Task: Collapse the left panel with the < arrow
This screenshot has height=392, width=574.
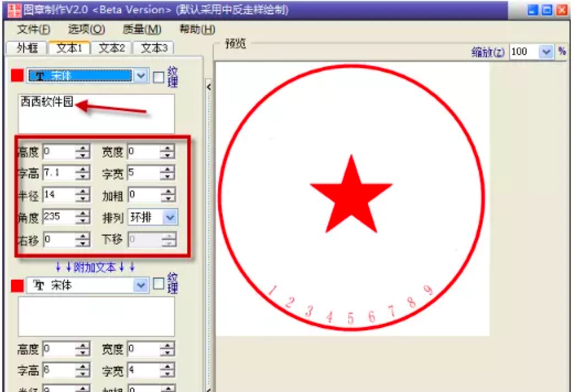Action: pos(209,87)
